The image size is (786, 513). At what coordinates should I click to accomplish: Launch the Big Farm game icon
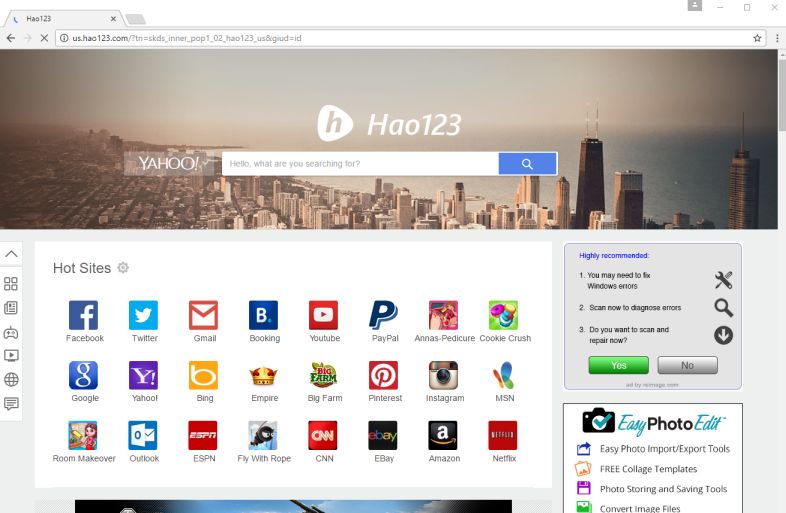point(323,375)
